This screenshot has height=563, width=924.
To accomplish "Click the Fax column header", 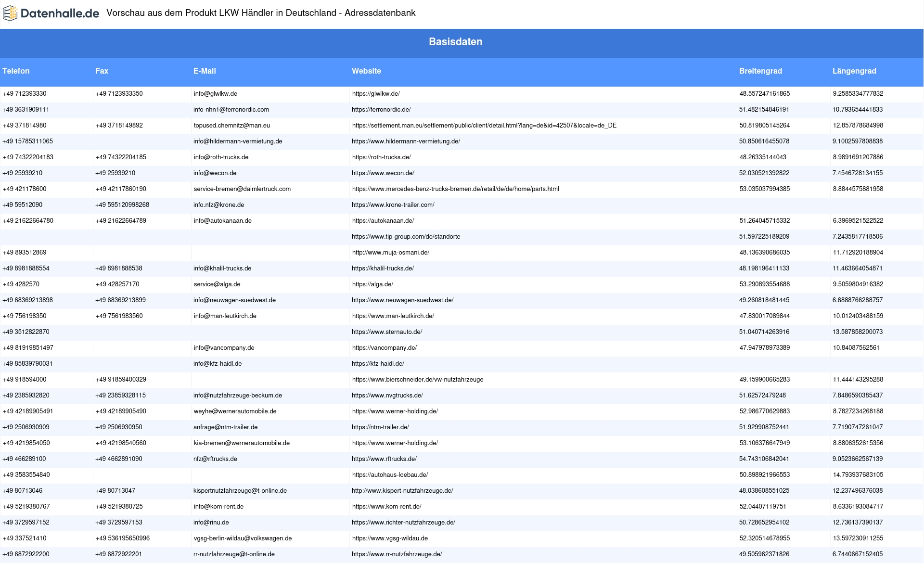I will pyautogui.click(x=102, y=71).
